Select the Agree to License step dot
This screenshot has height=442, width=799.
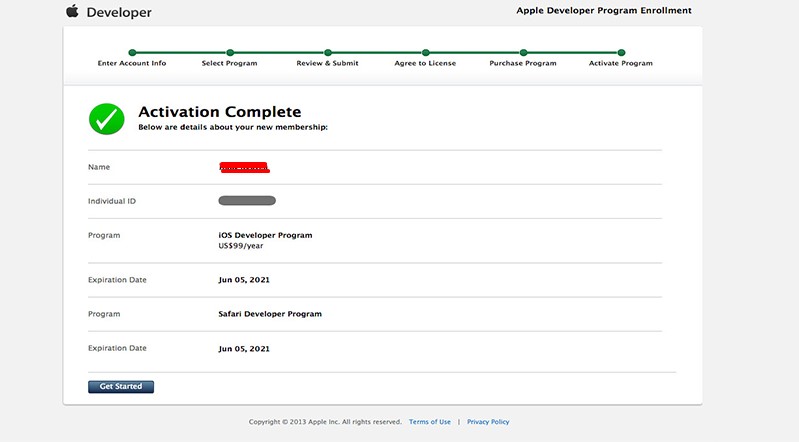(425, 53)
